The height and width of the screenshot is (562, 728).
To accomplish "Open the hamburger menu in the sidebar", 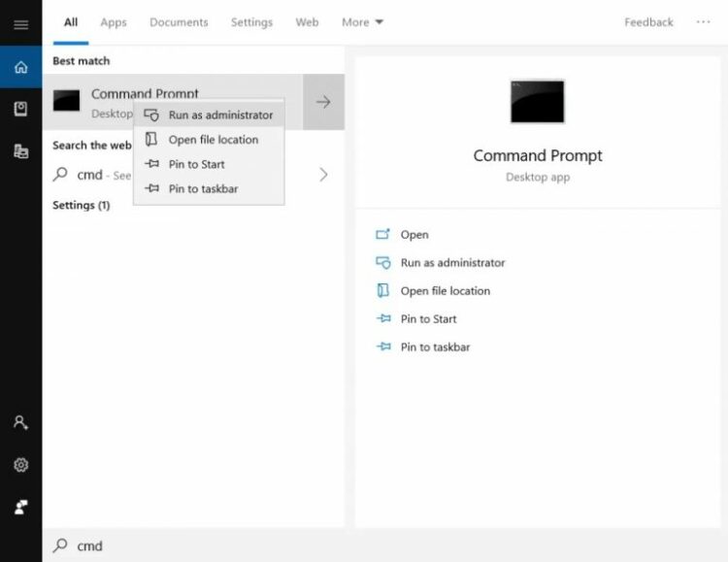I will [21, 24].
